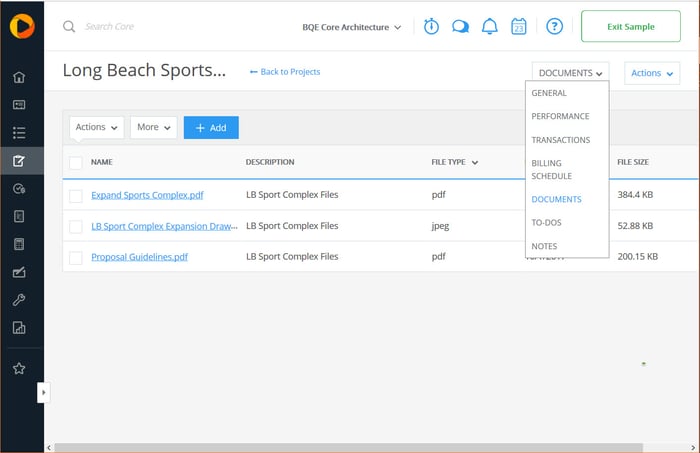The height and width of the screenshot is (453, 700).
Task: Choose BILLING SCHEDULE from the section menu
Action: point(552,170)
